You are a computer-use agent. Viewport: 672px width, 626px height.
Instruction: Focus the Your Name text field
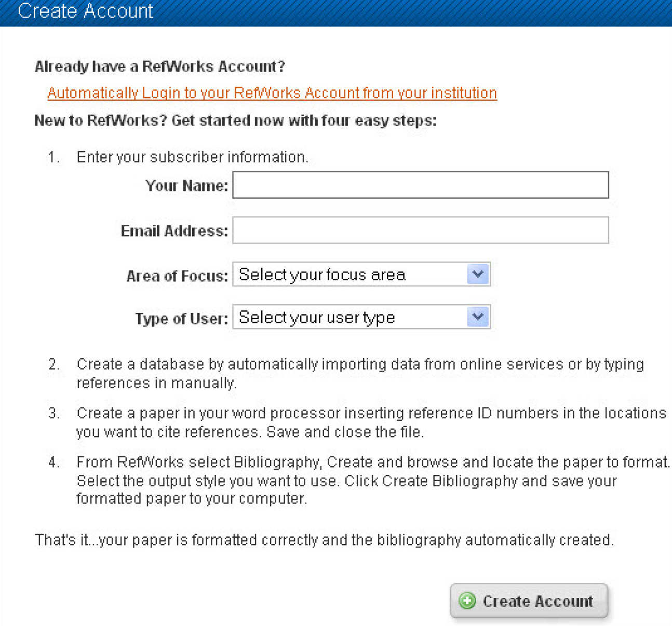pos(420,185)
